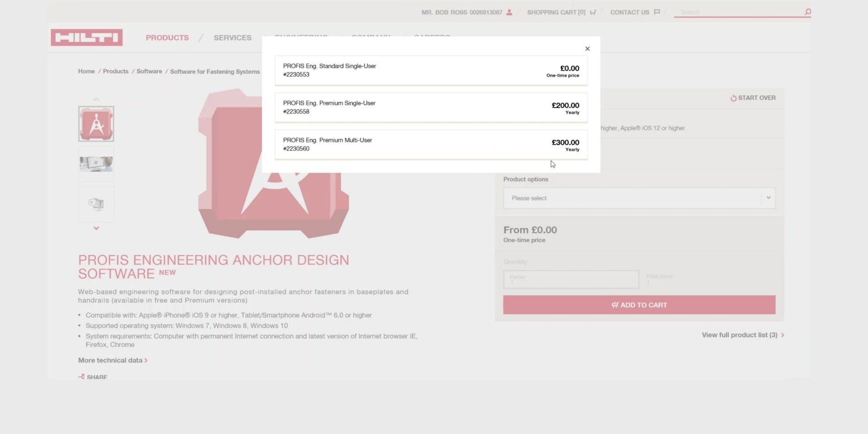Click the user account icon beside Bob Ross

pyautogui.click(x=509, y=12)
